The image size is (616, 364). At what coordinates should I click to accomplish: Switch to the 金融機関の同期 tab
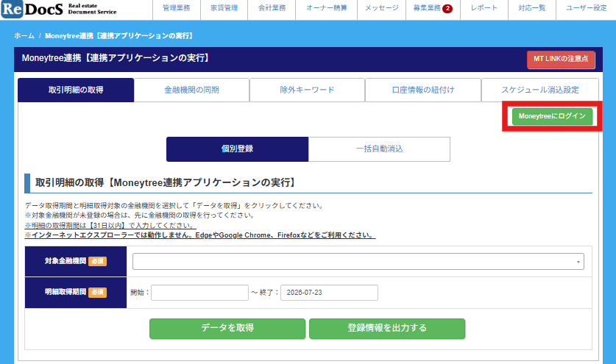pos(191,90)
